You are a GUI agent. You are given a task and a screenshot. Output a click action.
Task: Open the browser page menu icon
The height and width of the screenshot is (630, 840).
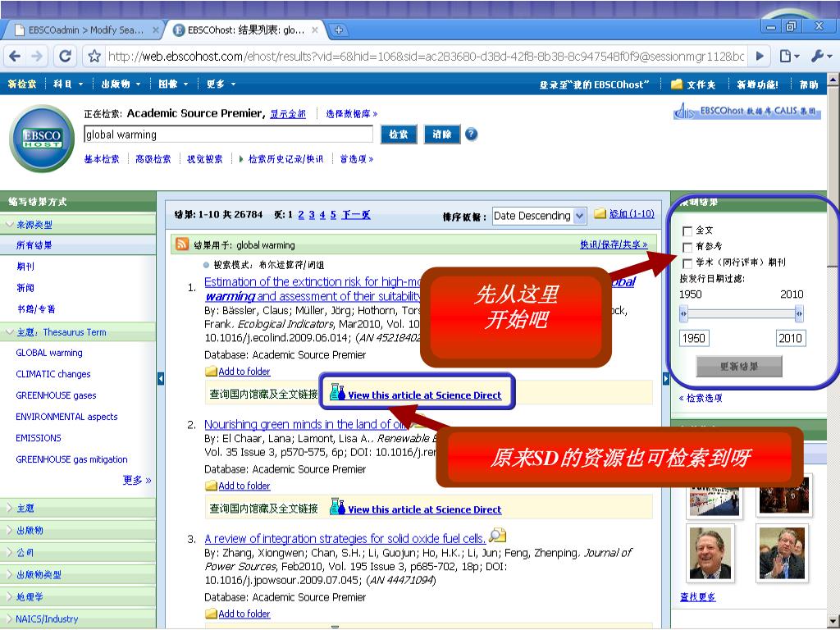click(x=789, y=57)
